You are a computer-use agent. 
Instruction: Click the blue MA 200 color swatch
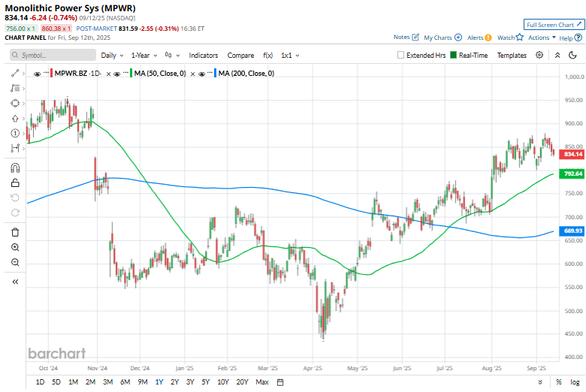216,74
